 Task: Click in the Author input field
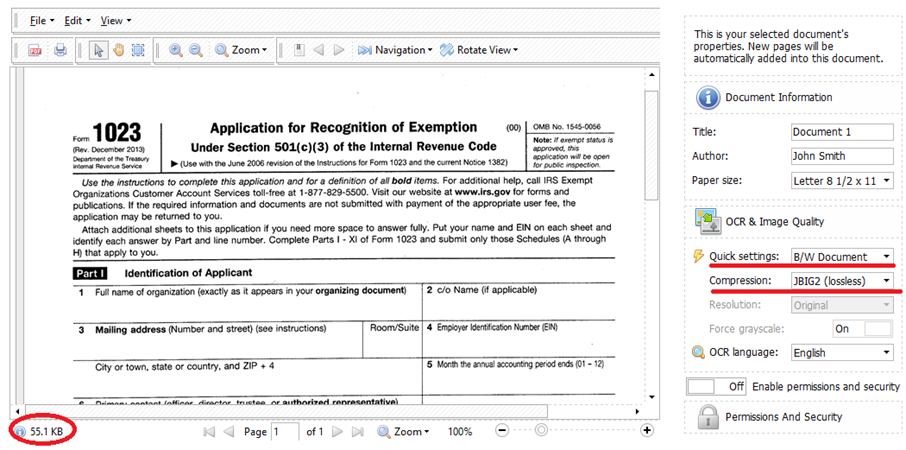[x=842, y=156]
